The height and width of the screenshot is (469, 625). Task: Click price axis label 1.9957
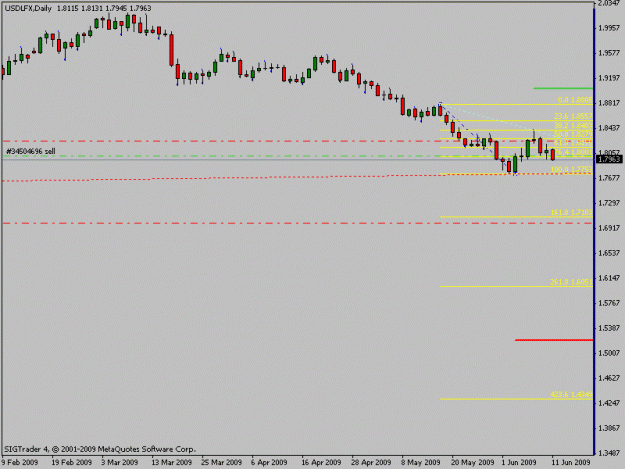point(610,28)
